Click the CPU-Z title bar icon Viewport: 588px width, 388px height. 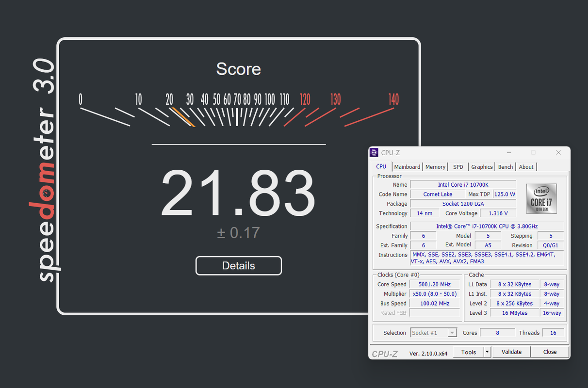click(x=374, y=153)
